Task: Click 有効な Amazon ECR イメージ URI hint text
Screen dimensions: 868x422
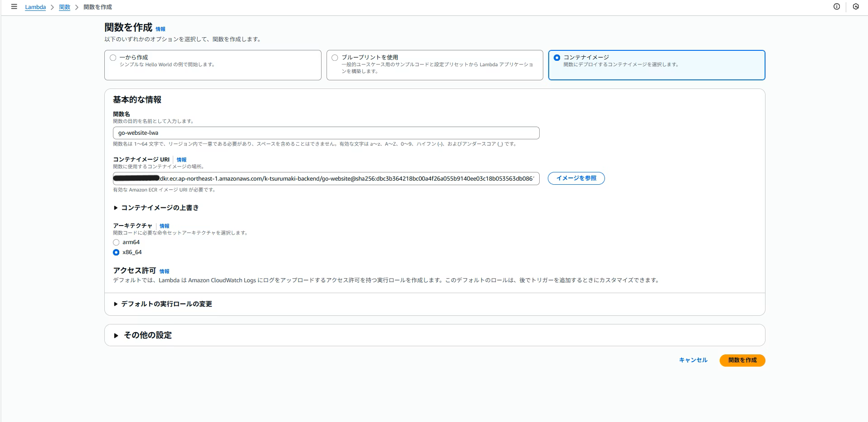Action: tap(164, 190)
